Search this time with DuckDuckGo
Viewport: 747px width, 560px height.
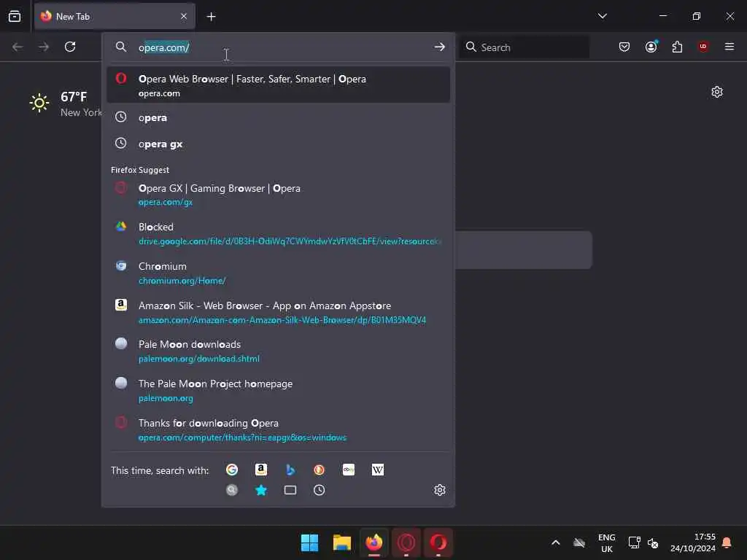(x=320, y=470)
